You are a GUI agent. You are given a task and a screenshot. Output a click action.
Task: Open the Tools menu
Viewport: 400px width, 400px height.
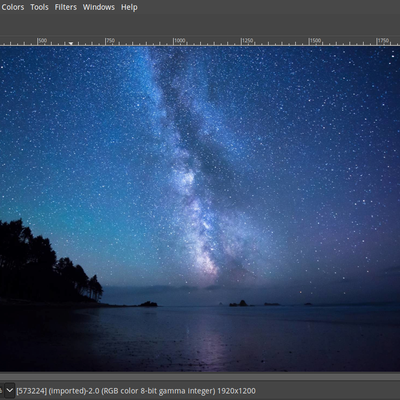pyautogui.click(x=39, y=7)
